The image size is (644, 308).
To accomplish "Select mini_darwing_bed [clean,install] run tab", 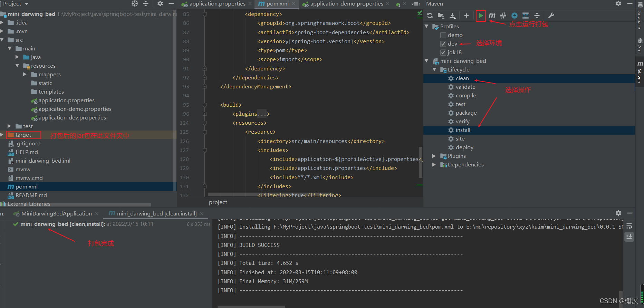I will 156,214.
